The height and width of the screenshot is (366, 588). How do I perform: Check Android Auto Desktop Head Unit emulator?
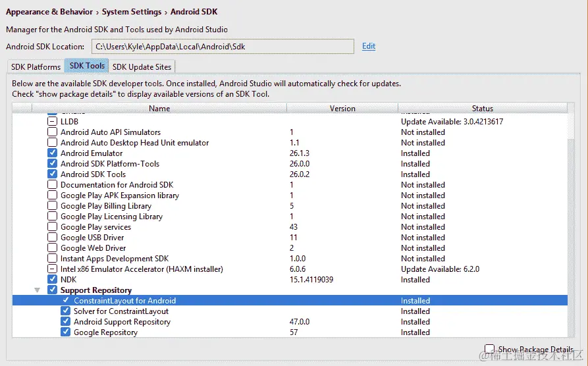click(x=52, y=142)
